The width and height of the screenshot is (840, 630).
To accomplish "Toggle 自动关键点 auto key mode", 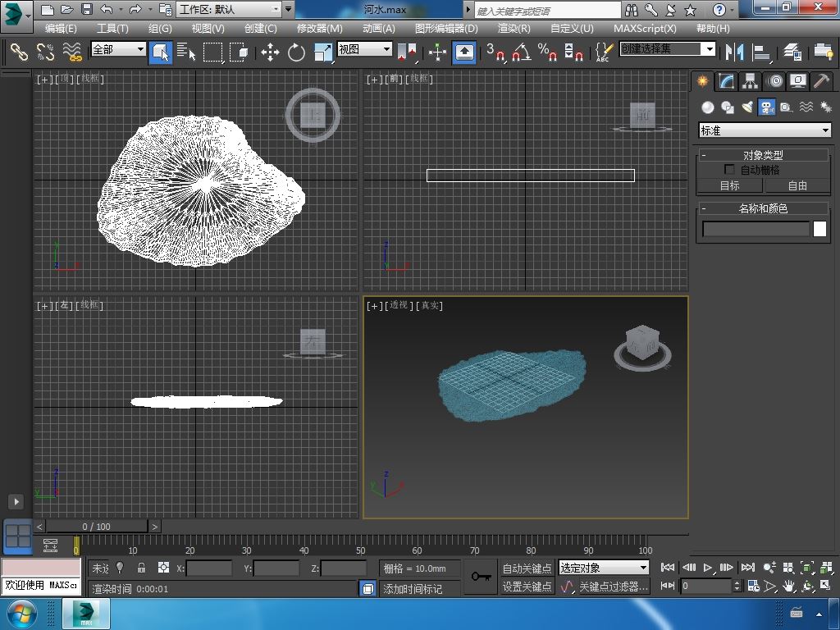I will point(527,568).
